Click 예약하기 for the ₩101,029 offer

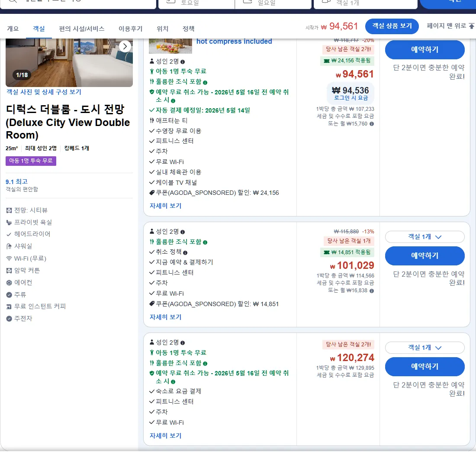[425, 256]
